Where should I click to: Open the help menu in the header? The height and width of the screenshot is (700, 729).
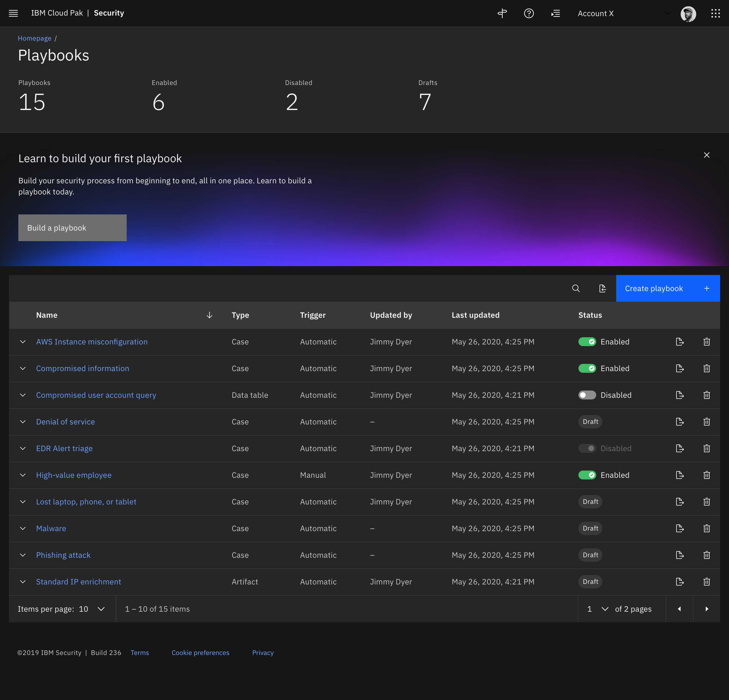(528, 13)
